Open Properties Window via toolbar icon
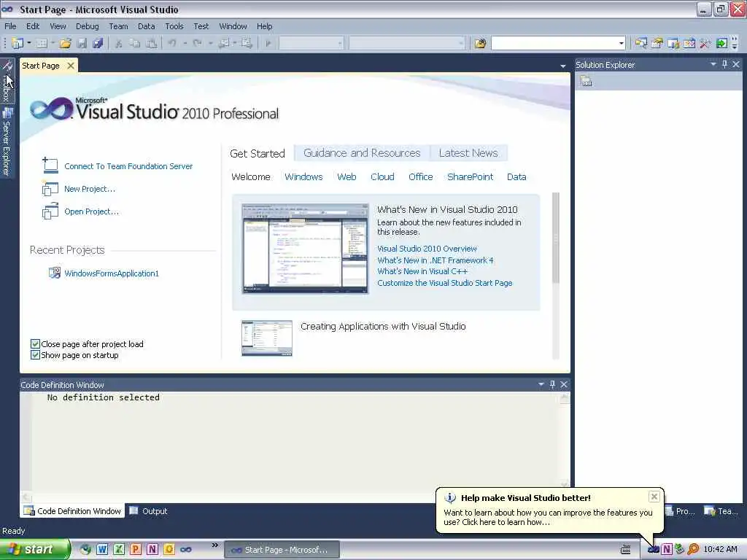The width and height of the screenshot is (747, 560). (x=657, y=43)
